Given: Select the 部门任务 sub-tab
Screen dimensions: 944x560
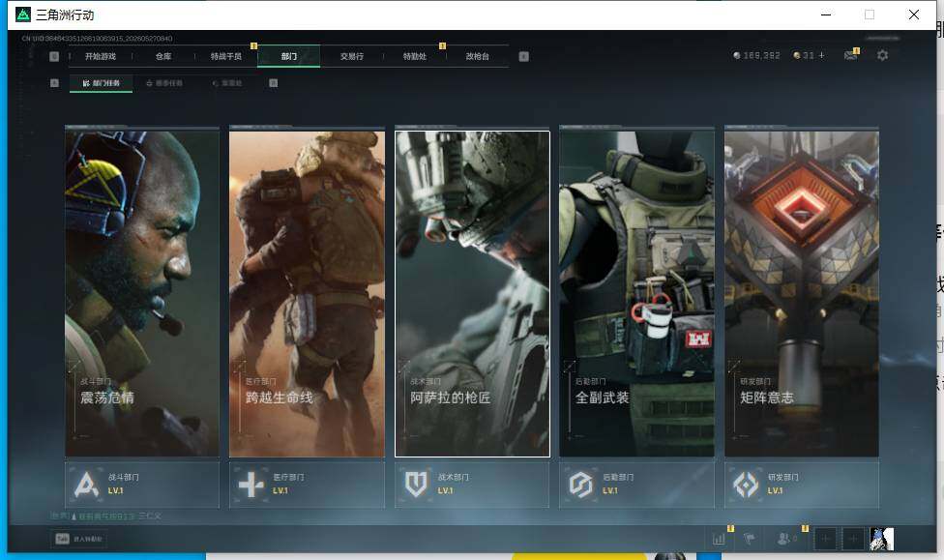Looking at the screenshot, I should click(102, 83).
